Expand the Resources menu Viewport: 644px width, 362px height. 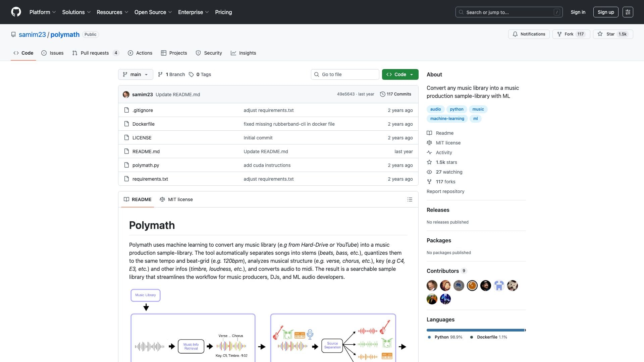click(112, 12)
